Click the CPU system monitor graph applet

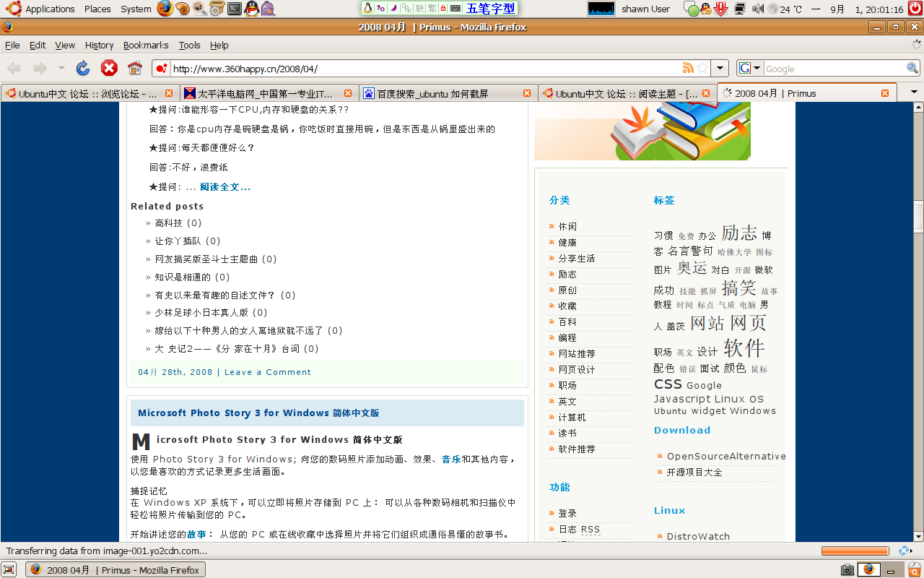click(601, 9)
